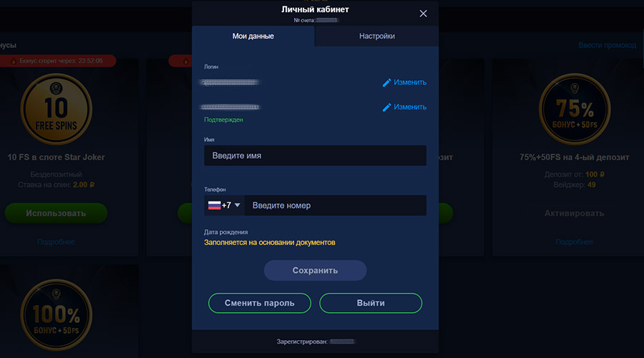Viewport: 644px width, 358px height.
Task: Switch to the Настройки tab
Action: pyautogui.click(x=376, y=36)
